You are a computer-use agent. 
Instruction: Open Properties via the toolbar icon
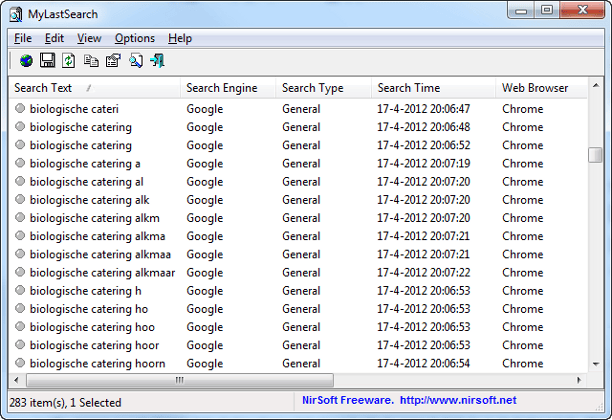pyautogui.click(x=113, y=62)
